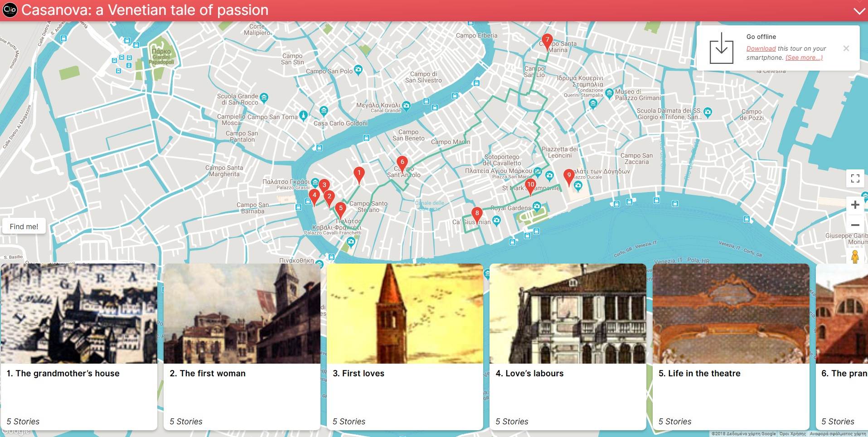The height and width of the screenshot is (437, 868).
Task: Select map marker number 3
Action: [x=324, y=187]
